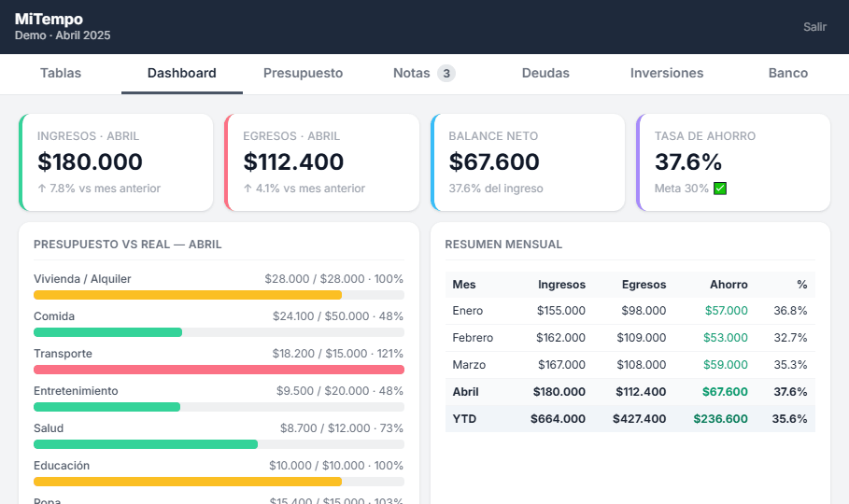Select the Educación category label
The height and width of the screenshot is (504, 849).
click(x=62, y=466)
